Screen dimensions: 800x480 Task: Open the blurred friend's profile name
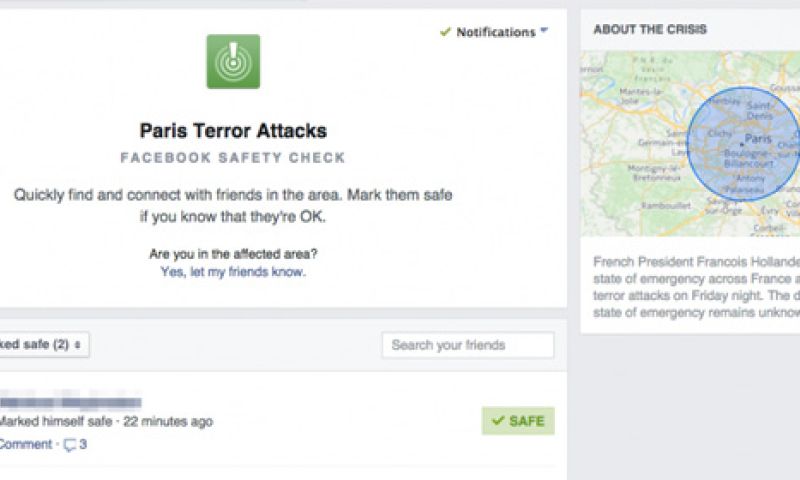70,401
